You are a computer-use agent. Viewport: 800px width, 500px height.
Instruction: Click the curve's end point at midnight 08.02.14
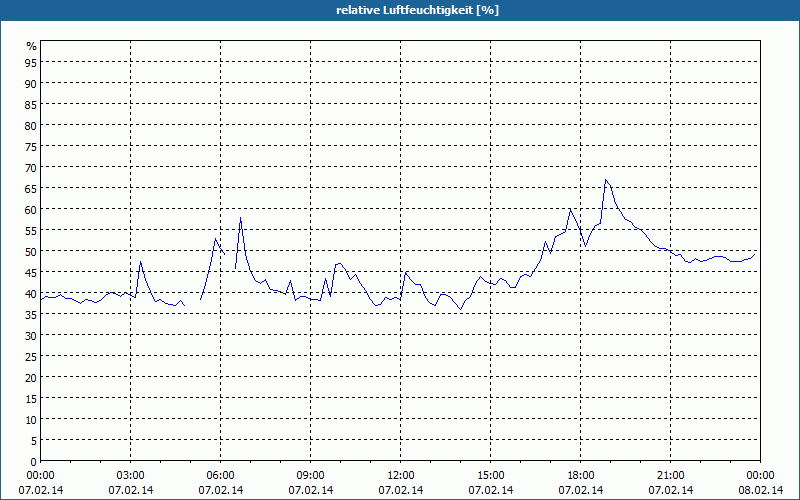click(x=755, y=252)
